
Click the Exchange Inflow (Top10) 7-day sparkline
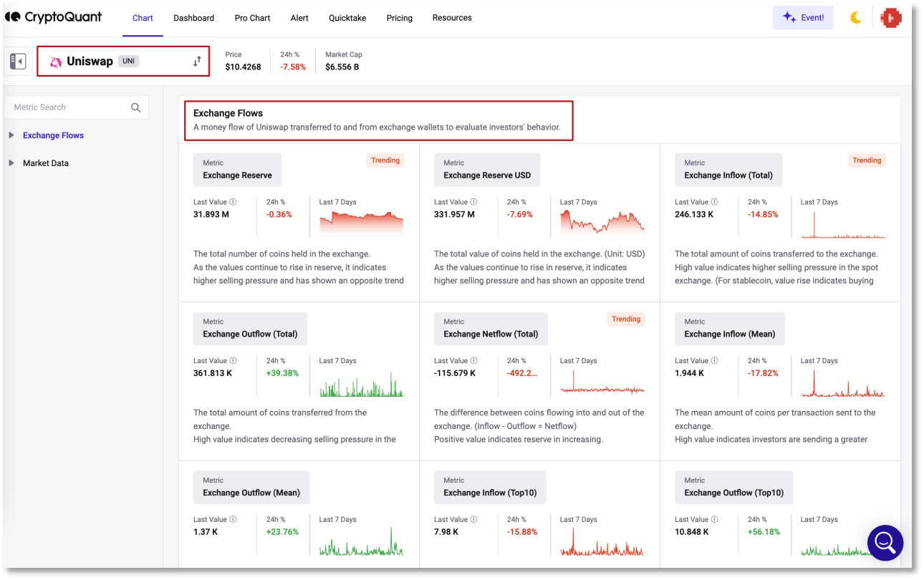pyautogui.click(x=602, y=542)
